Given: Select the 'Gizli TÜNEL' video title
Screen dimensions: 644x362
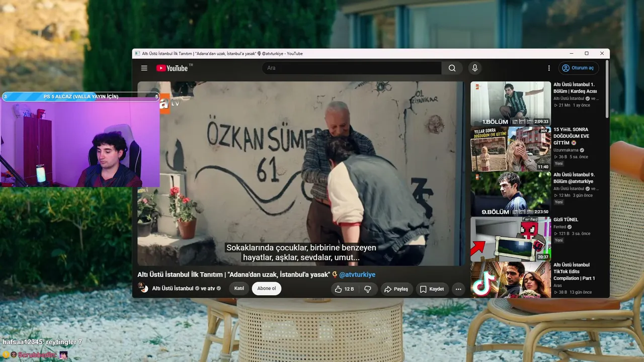Looking at the screenshot, I should pos(566,220).
